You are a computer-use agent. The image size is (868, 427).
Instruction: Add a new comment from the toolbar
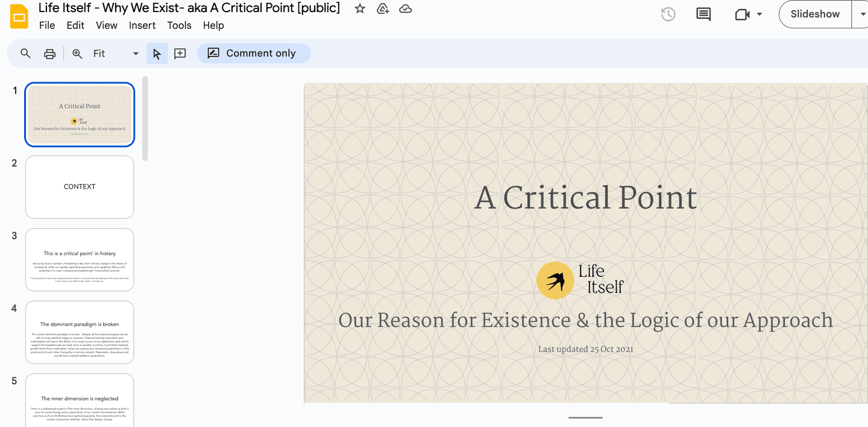tap(180, 53)
